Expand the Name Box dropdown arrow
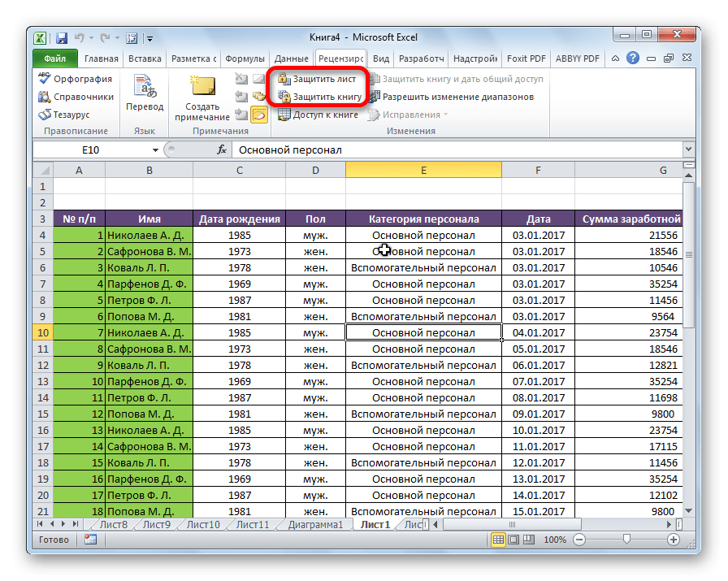Screen dimensions: 728x581 click(155, 150)
